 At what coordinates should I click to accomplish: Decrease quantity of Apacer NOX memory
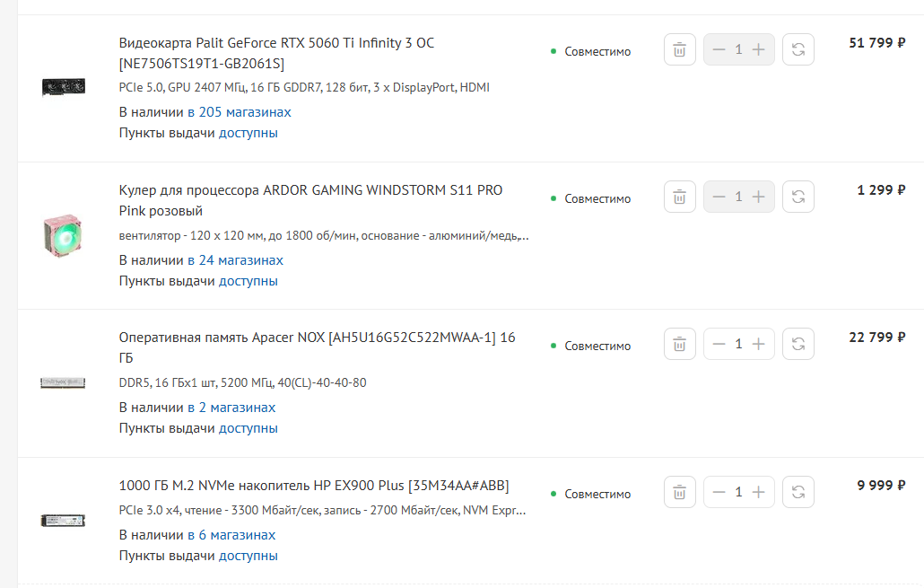tap(719, 344)
